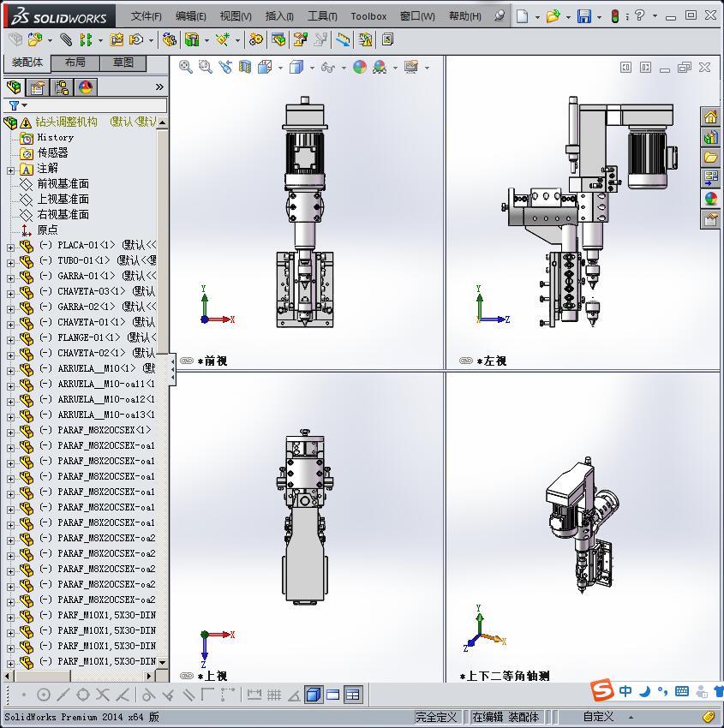Open the DisplayManager color wheel tab

[x=86, y=87]
